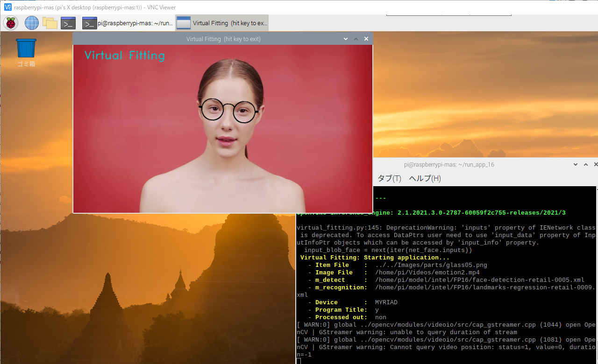598x364 pixels.
Task: Switch to the pi@raspberrypi-mas terminal taskbar item
Action: click(x=128, y=23)
